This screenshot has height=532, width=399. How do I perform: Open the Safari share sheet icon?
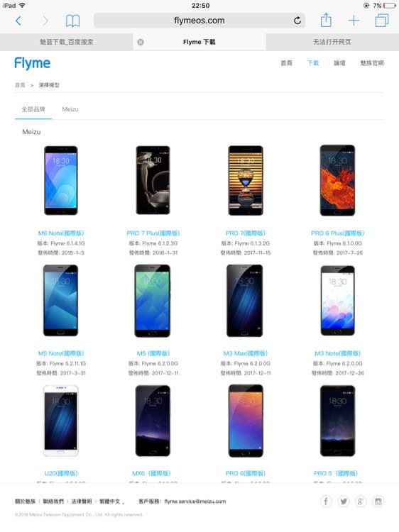(326, 20)
